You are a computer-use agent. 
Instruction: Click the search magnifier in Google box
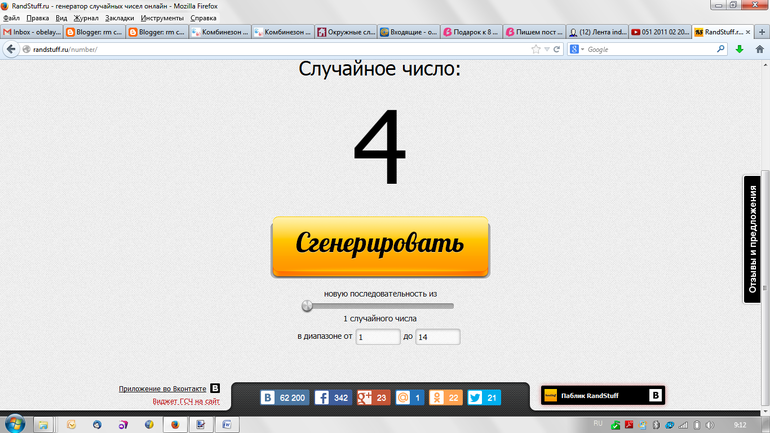pyautogui.click(x=720, y=49)
